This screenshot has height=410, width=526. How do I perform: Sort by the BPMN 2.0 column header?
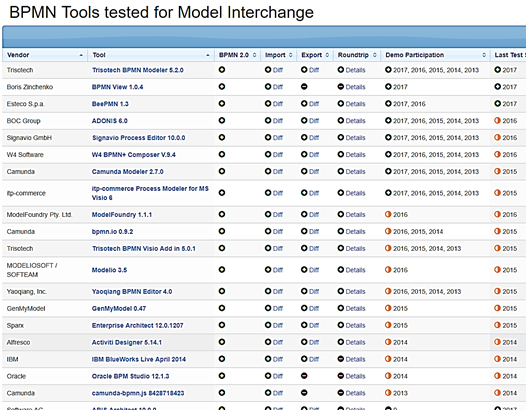(x=238, y=55)
